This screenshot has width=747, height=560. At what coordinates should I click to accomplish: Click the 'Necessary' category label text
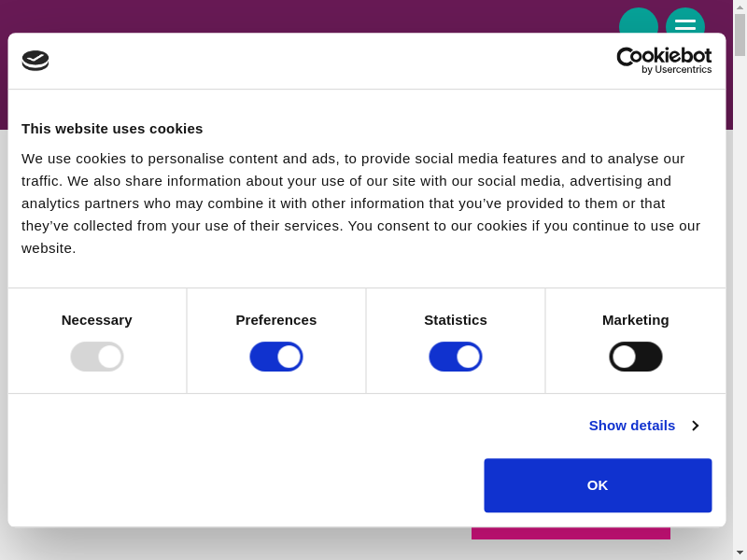(x=97, y=320)
